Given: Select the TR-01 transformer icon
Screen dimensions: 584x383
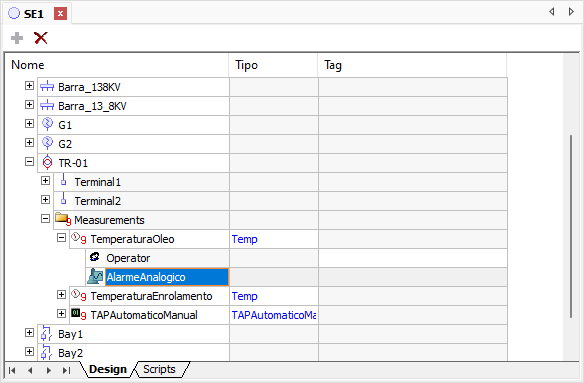Looking at the screenshot, I should (x=47, y=162).
